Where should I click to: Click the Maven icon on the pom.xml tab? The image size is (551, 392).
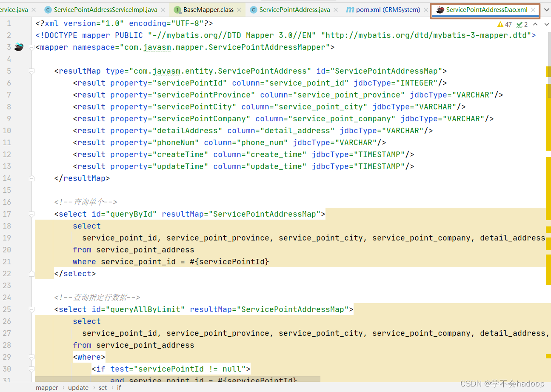coord(350,9)
